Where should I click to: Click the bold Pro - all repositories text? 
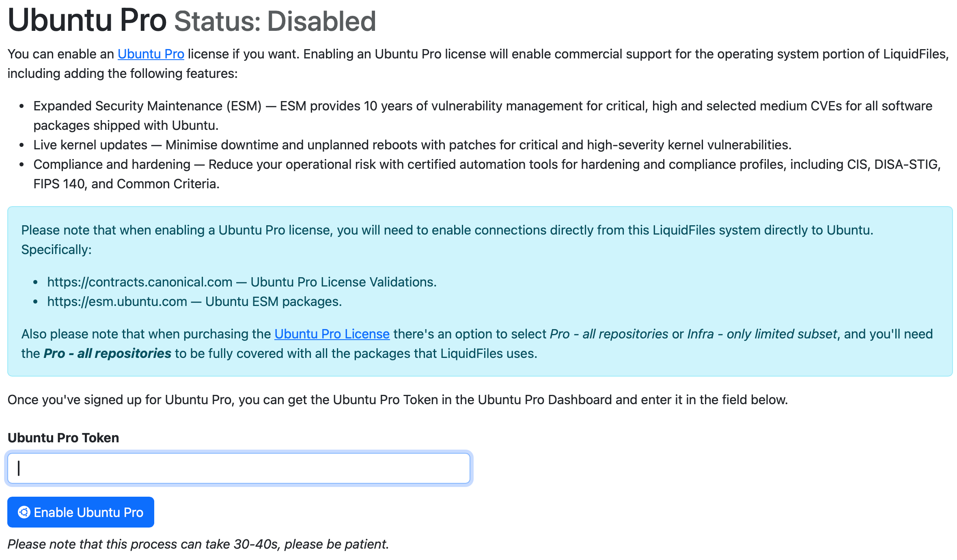[107, 353]
